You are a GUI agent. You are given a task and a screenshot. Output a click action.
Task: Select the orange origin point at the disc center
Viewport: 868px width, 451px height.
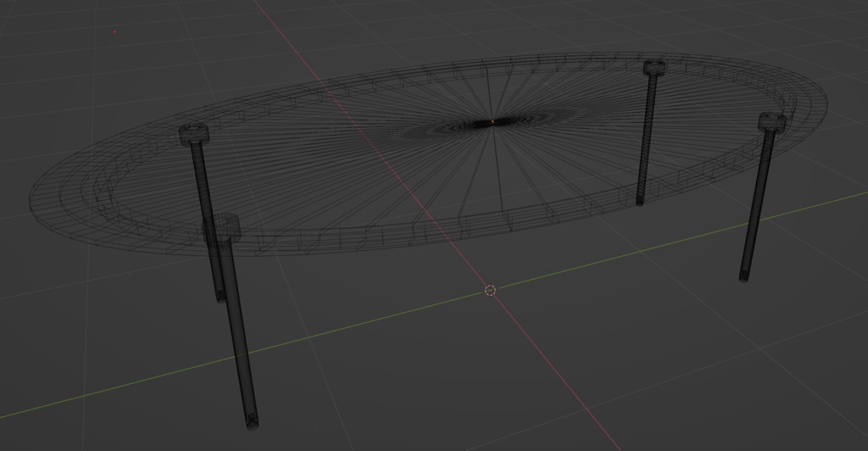(x=492, y=121)
